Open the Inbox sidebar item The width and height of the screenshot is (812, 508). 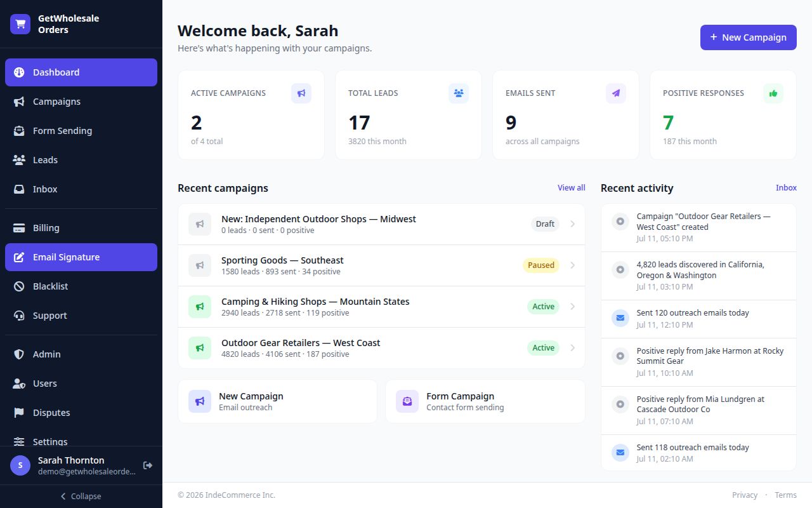click(x=81, y=189)
